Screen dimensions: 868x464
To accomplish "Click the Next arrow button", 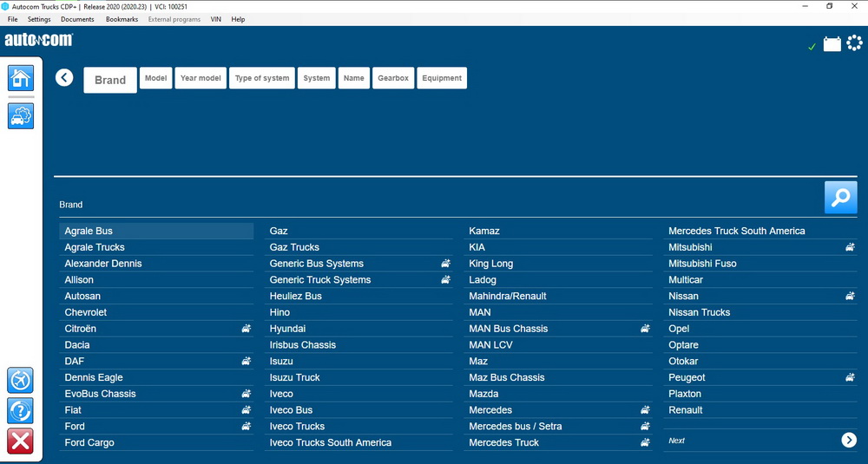I will point(849,441).
